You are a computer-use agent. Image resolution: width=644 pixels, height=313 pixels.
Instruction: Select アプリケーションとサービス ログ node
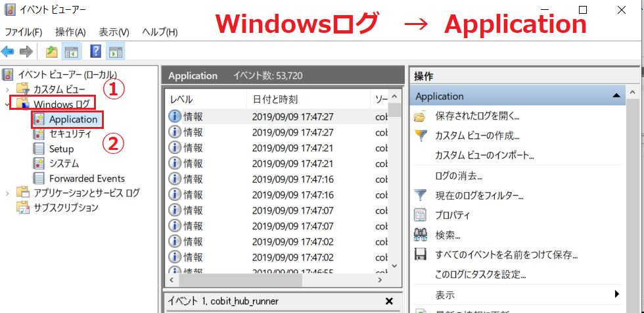click(87, 192)
